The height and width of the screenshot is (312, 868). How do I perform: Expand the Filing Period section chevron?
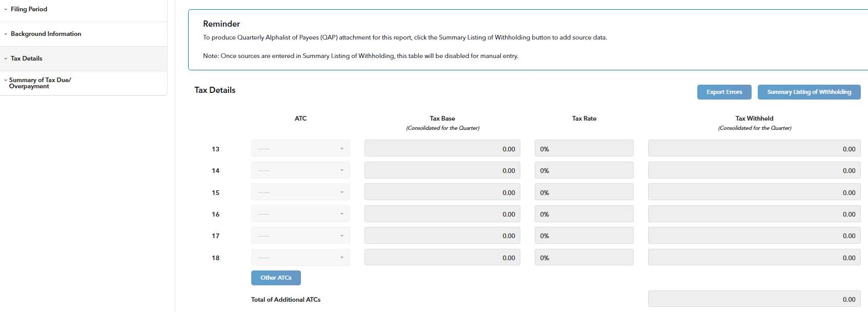(x=6, y=9)
